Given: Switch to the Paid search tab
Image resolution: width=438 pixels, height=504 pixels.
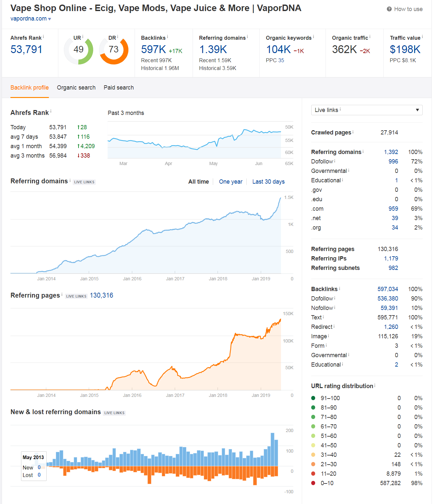Looking at the screenshot, I should click(119, 88).
